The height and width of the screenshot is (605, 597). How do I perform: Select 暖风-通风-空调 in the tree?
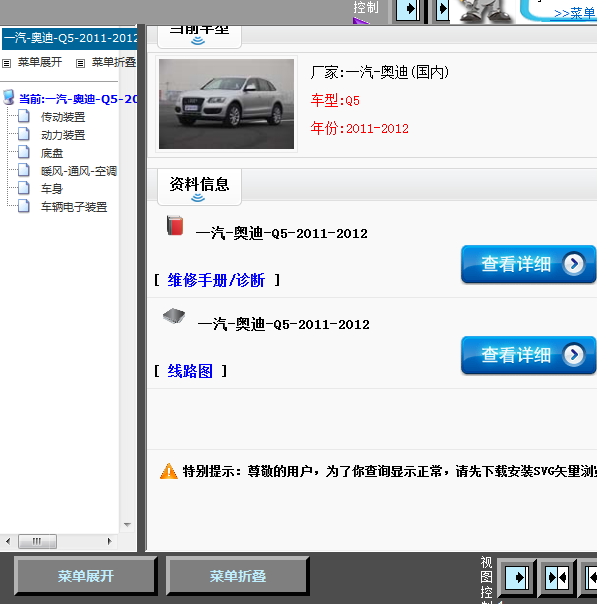point(79,171)
